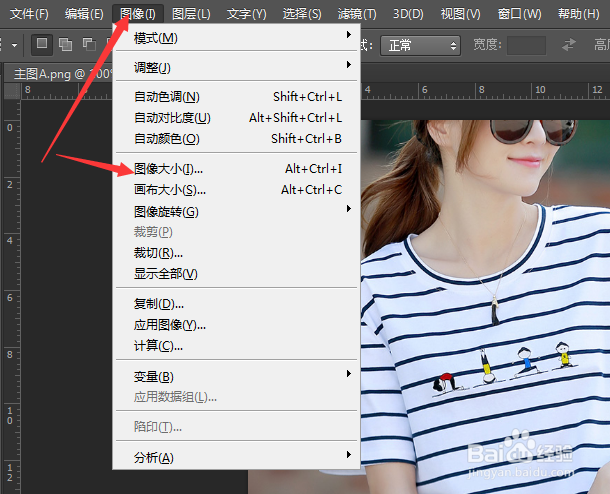This screenshot has width=610, height=494.
Task: Open the 文件(F) menu
Action: tap(29, 14)
